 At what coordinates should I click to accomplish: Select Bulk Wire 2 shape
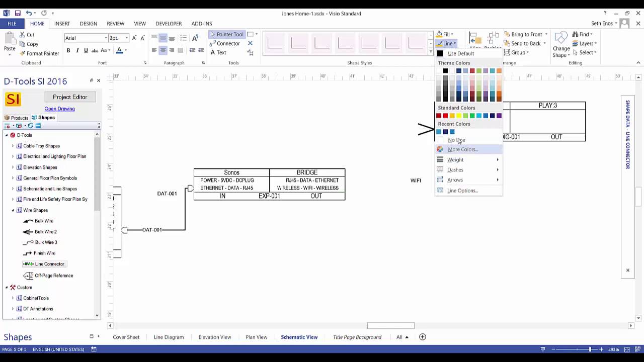[40, 232]
